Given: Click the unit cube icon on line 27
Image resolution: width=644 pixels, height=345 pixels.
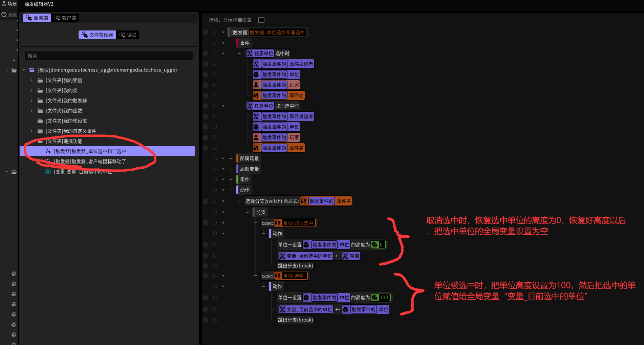Looking at the screenshot, I should pyautogui.click(x=346, y=309).
